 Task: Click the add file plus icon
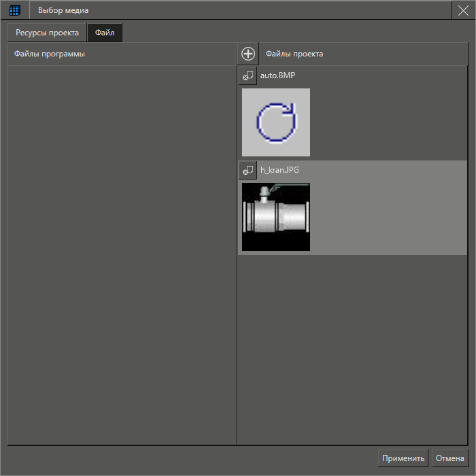248,54
